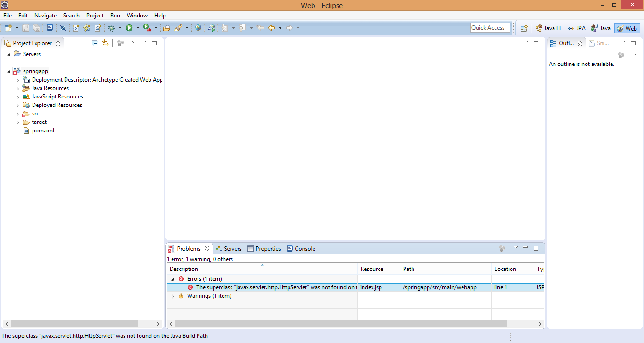Viewport: 644px width, 343px height.
Task: Switch to the Snippets tab
Action: 599,43
